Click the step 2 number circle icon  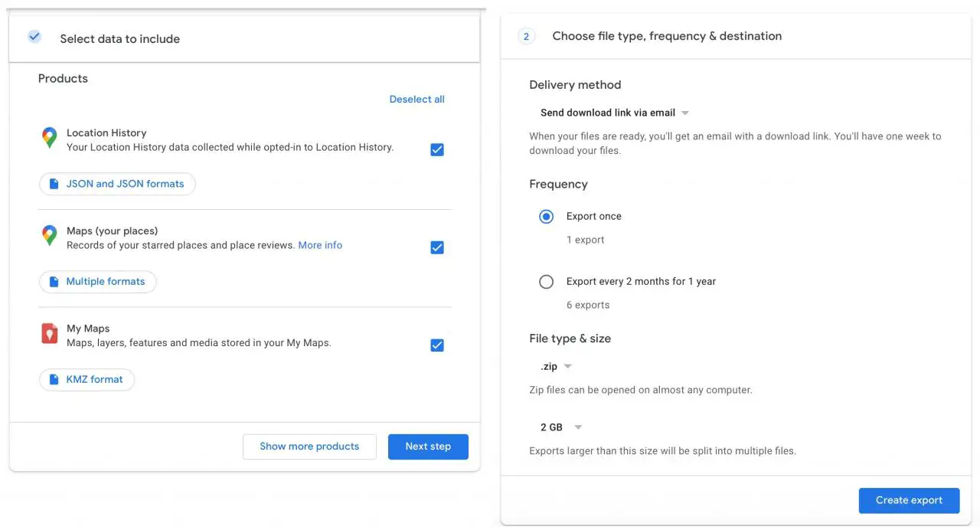click(x=526, y=37)
